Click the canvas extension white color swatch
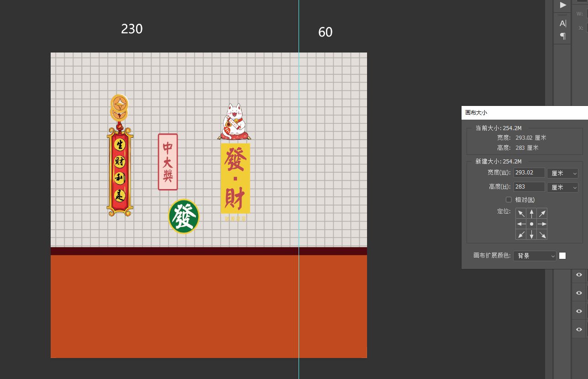 (562, 256)
